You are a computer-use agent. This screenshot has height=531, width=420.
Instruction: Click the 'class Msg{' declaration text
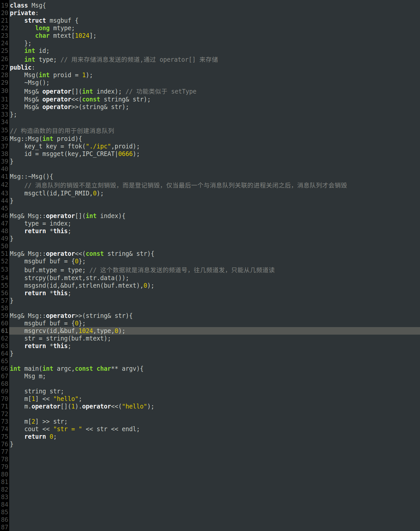[28, 5]
